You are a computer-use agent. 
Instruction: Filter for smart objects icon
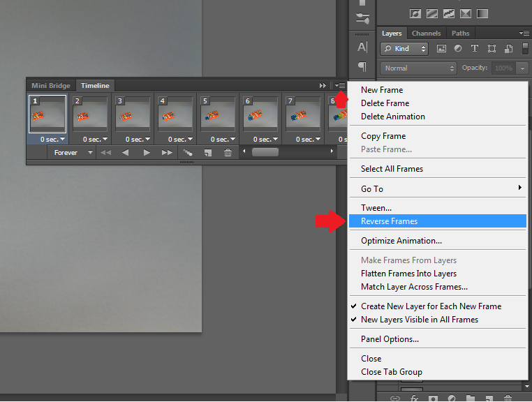point(508,49)
